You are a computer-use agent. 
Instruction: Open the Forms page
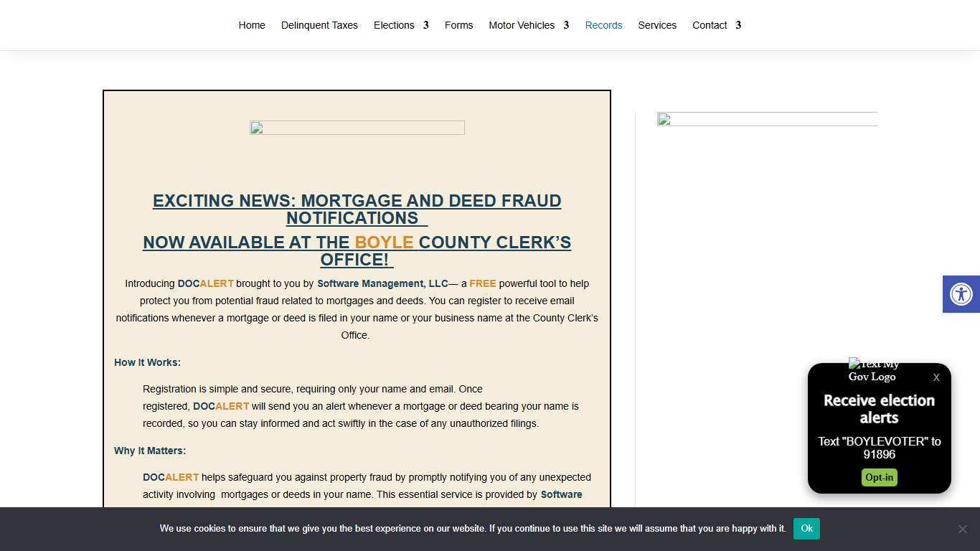pyautogui.click(x=458, y=25)
